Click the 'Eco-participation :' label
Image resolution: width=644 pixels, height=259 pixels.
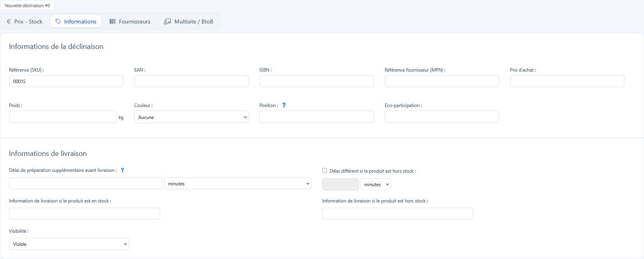point(403,105)
